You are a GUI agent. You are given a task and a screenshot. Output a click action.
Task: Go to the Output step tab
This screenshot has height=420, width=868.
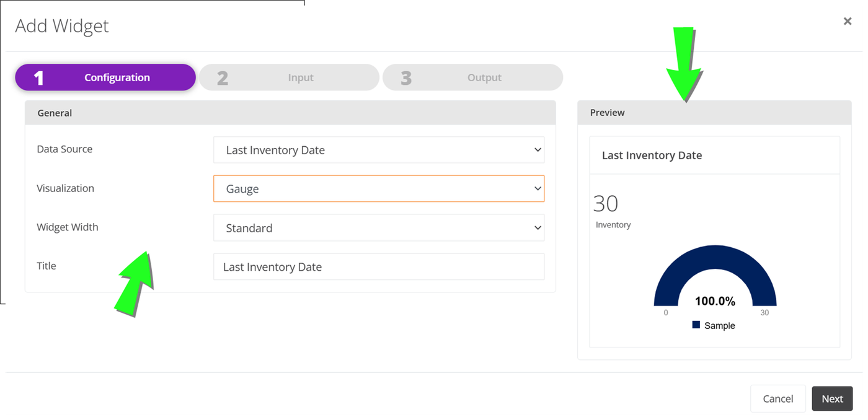(x=472, y=77)
